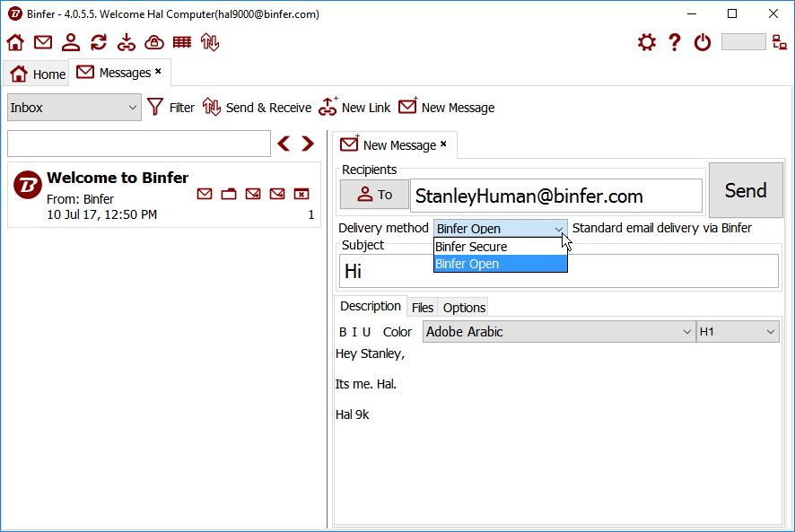795x532 pixels.
Task: Click the folder icon on Welcome message
Action: point(229,194)
